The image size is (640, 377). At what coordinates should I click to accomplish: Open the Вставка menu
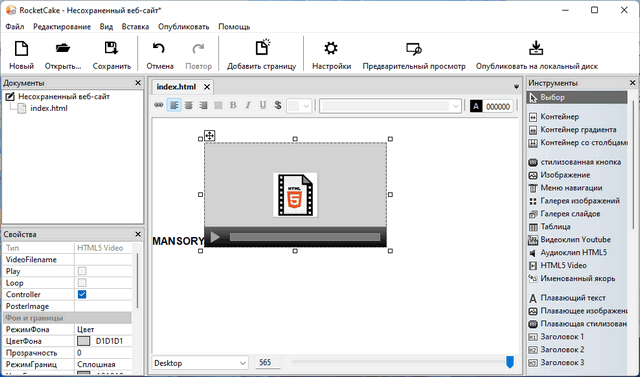coord(135,27)
